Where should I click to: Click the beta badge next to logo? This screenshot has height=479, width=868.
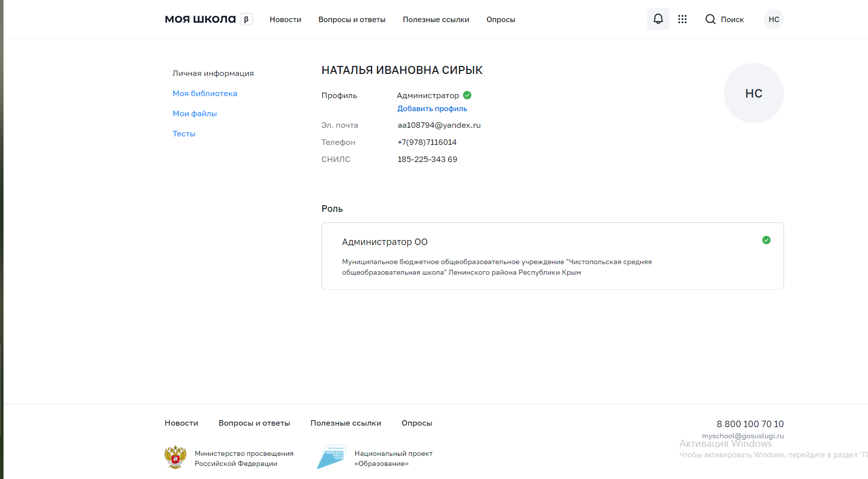click(x=246, y=19)
